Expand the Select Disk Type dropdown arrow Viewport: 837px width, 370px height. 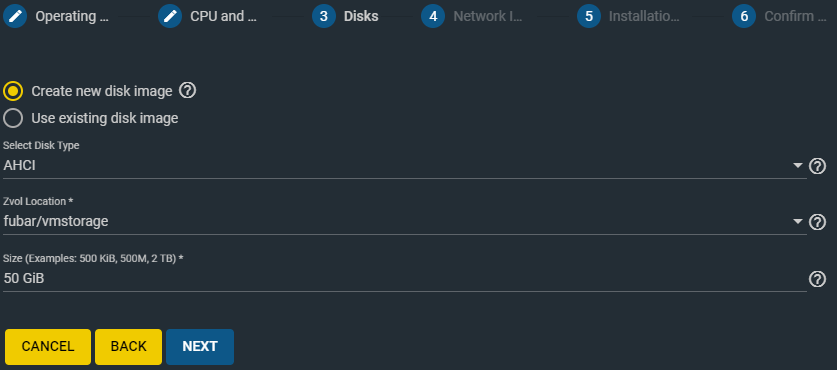pos(798,166)
